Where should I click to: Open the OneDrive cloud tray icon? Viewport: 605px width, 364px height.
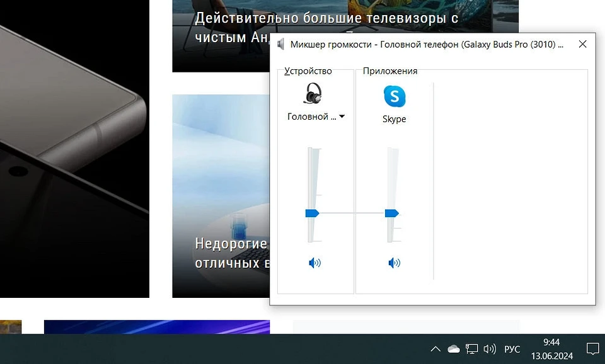(453, 349)
